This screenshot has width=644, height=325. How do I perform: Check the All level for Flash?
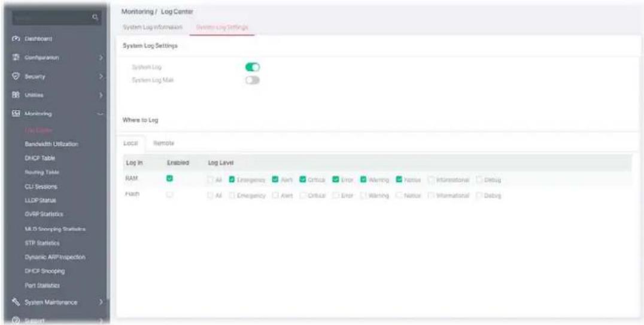pyautogui.click(x=211, y=196)
